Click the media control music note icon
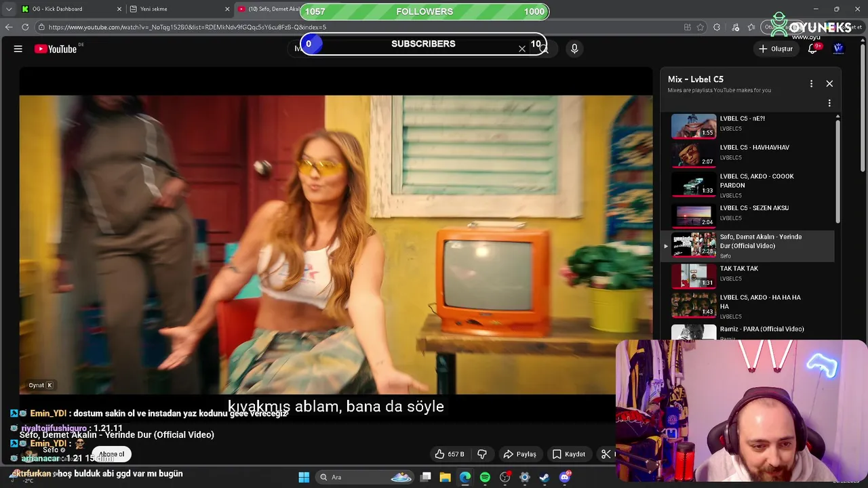The image size is (868, 488). (x=736, y=27)
